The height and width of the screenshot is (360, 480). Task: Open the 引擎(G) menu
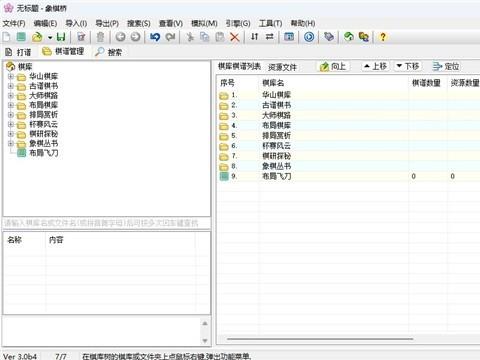(x=238, y=23)
